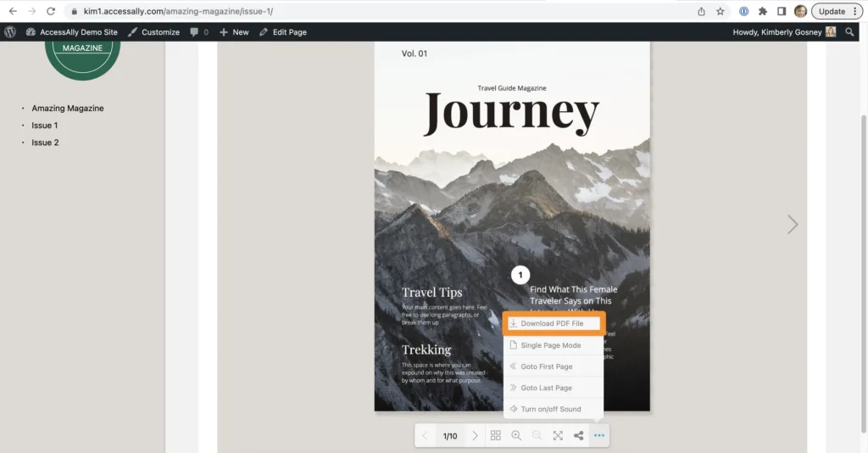Click the admin bar search magnifier
Image resolution: width=868 pixels, height=453 pixels.
(x=849, y=32)
